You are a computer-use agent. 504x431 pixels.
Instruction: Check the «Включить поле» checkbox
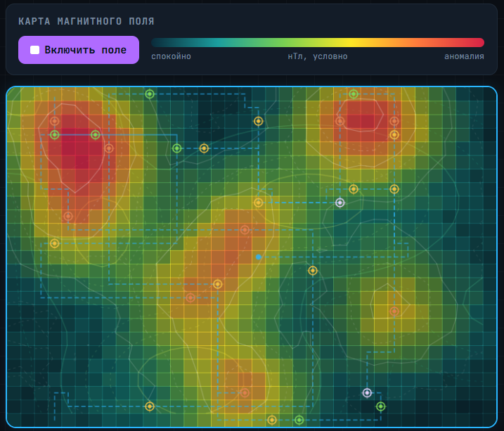[34, 50]
